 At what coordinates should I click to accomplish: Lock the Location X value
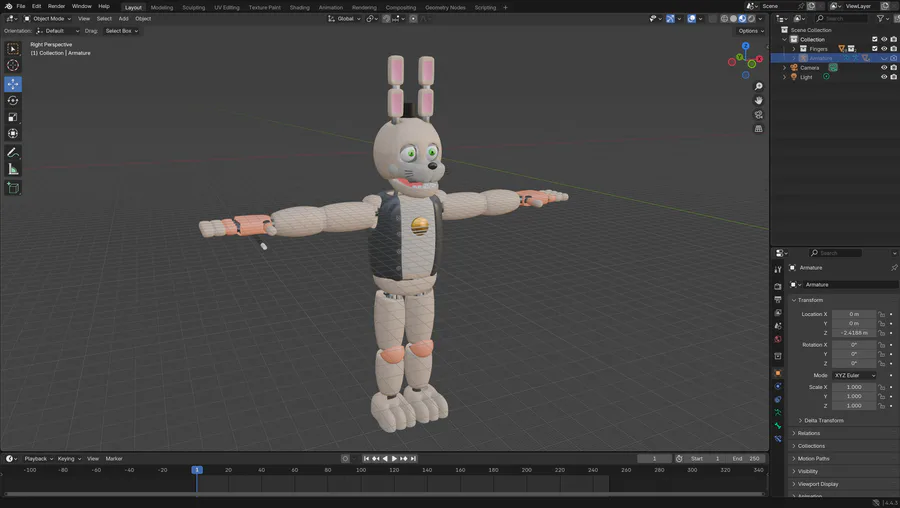click(882, 314)
